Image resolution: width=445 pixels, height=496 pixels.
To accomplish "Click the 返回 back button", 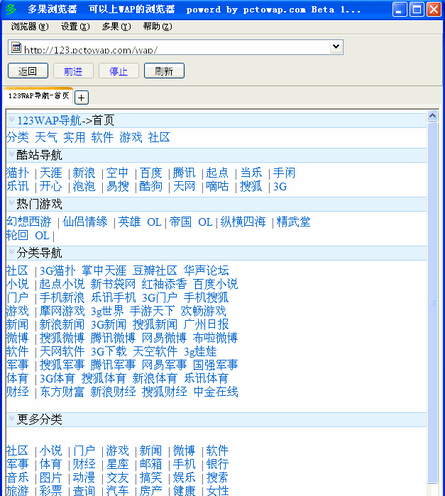I will point(28,71).
